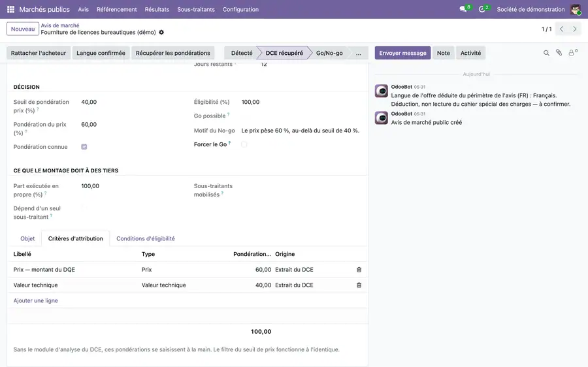Open the Configuration menu
588x367 pixels.
240,9
